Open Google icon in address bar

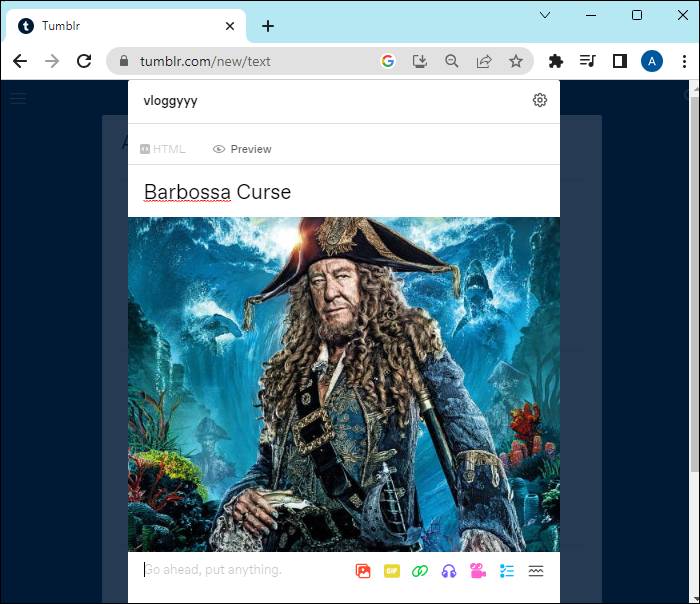tap(388, 61)
